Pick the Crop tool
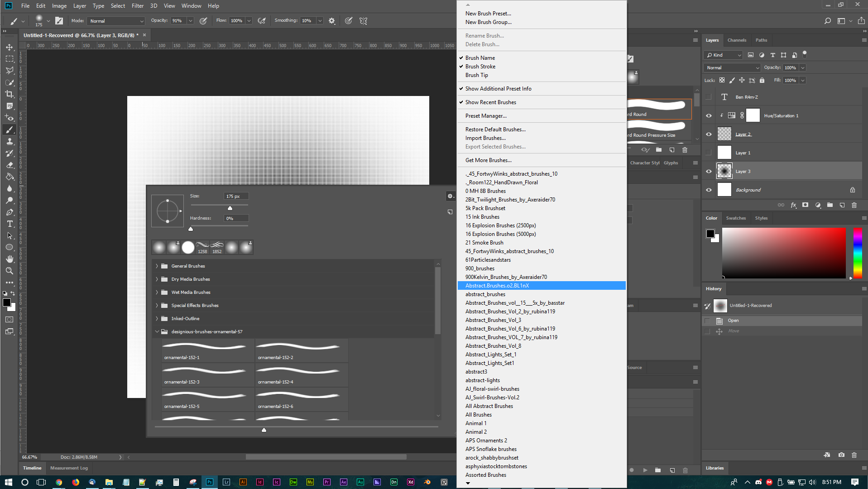868x489 pixels. (9, 94)
